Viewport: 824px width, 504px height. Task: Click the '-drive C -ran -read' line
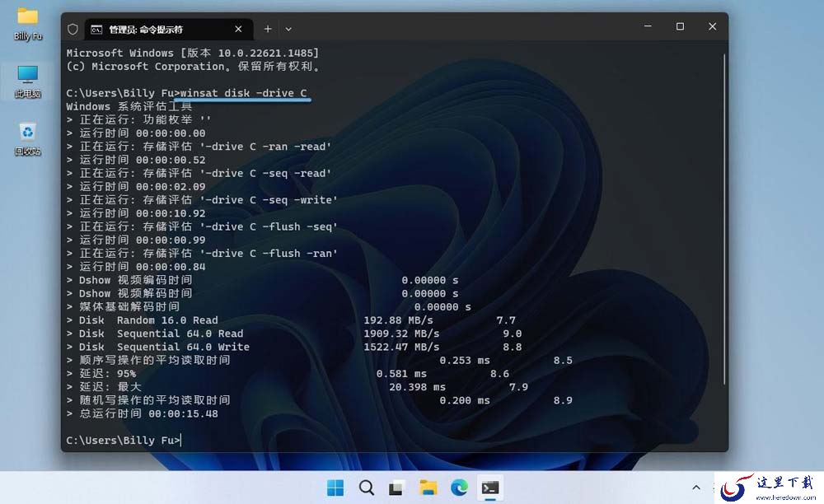[x=199, y=147]
